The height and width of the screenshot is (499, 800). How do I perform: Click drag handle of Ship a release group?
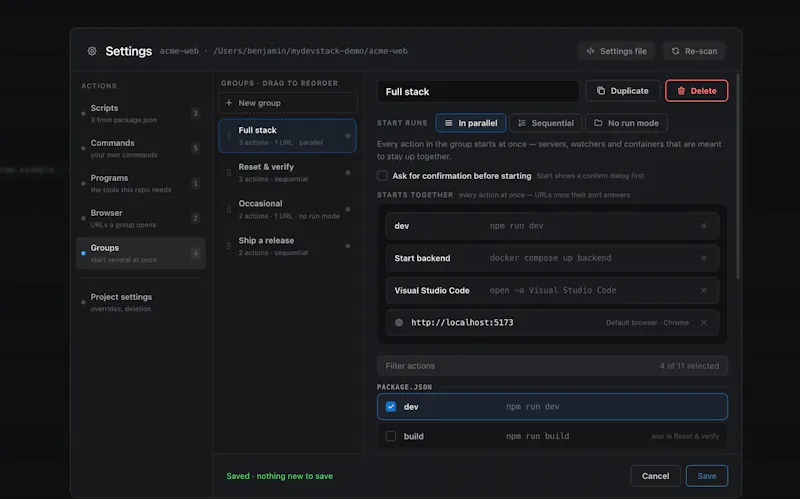coord(229,246)
